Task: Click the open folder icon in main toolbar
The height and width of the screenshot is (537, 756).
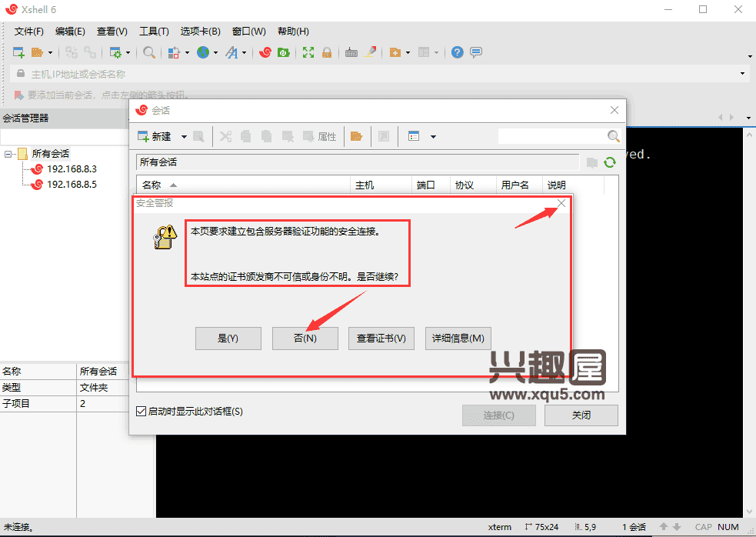Action: pos(37,52)
